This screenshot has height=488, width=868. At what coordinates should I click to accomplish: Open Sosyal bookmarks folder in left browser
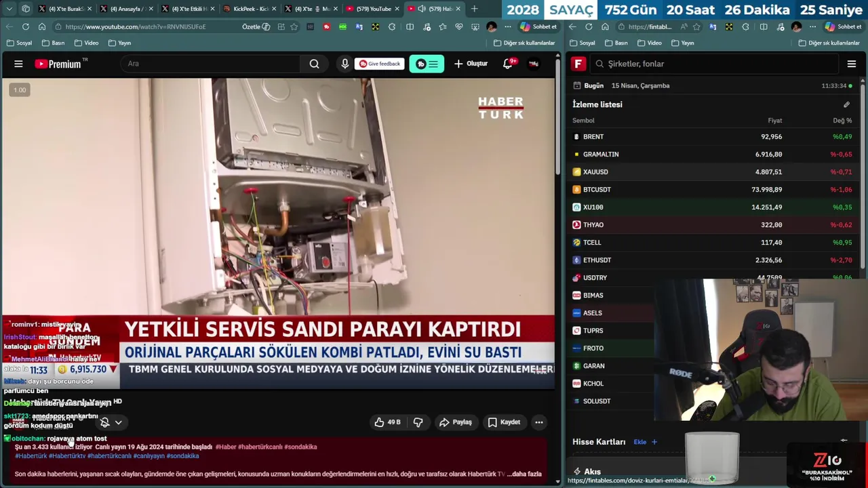click(19, 43)
